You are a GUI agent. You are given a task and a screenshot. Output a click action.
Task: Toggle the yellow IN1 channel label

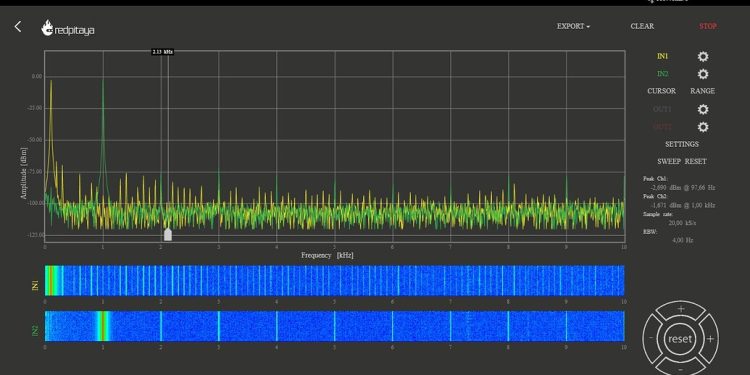click(x=662, y=56)
